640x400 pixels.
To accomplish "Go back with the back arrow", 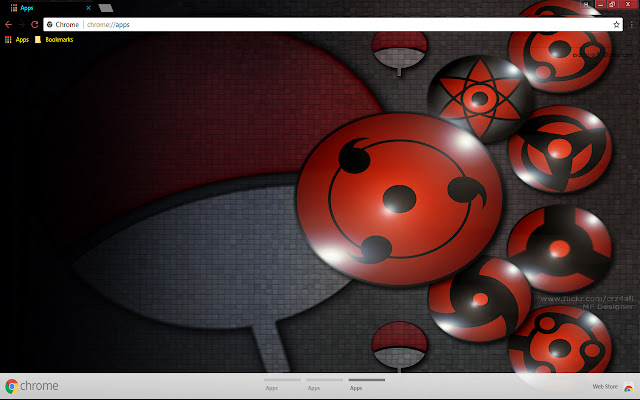I will [8, 24].
